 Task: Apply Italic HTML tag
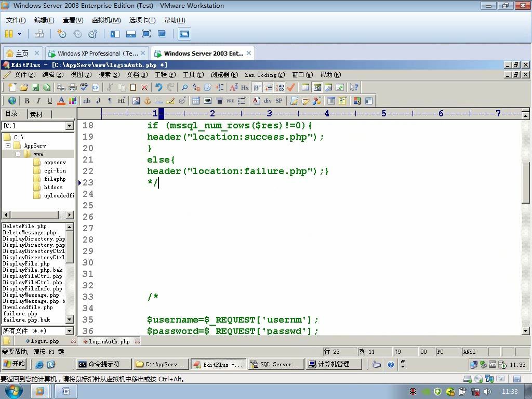[38, 101]
